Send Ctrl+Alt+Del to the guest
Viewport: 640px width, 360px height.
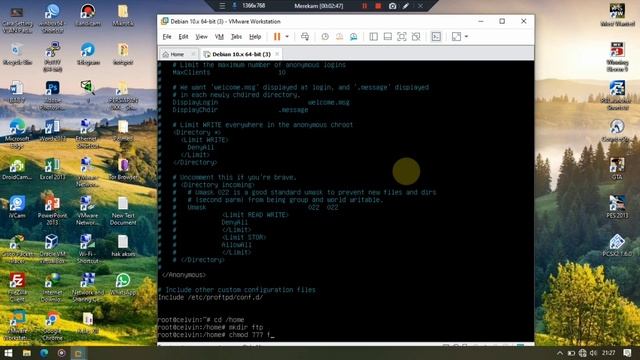pos(305,37)
